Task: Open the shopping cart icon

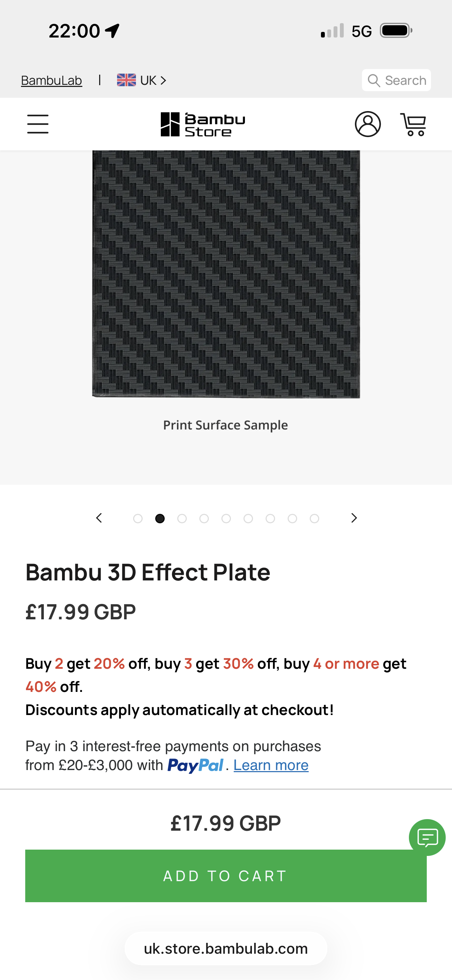Action: pos(413,124)
